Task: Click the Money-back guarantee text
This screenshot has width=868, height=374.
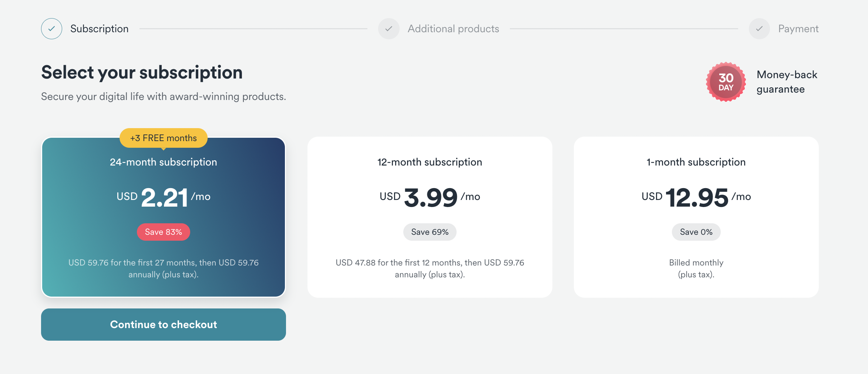Action: [x=787, y=82]
